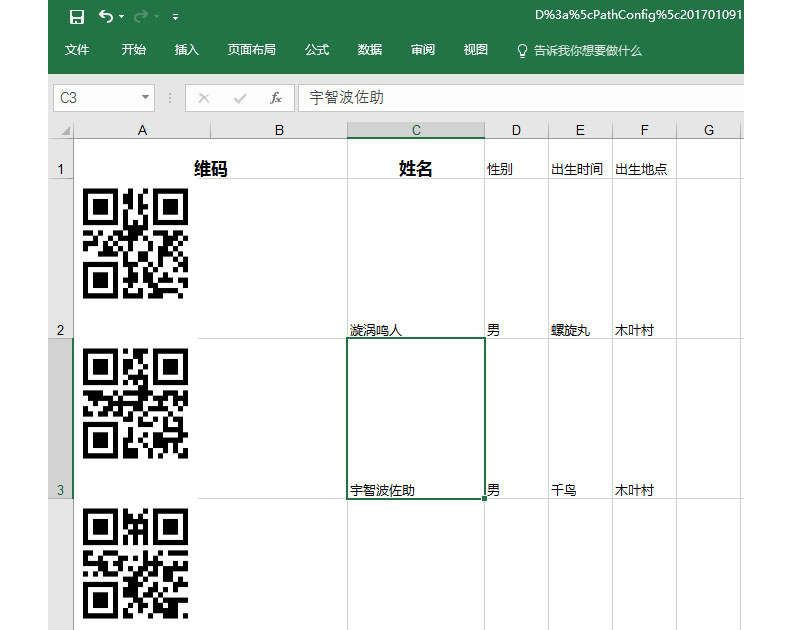The image size is (800, 630).
Task: Click the Select All corner triangle
Action: (65, 131)
